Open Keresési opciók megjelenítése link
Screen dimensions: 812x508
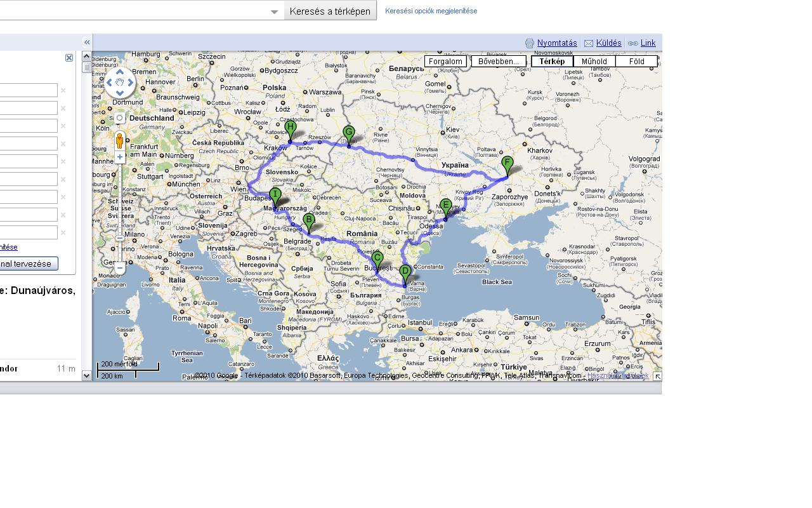point(431,11)
